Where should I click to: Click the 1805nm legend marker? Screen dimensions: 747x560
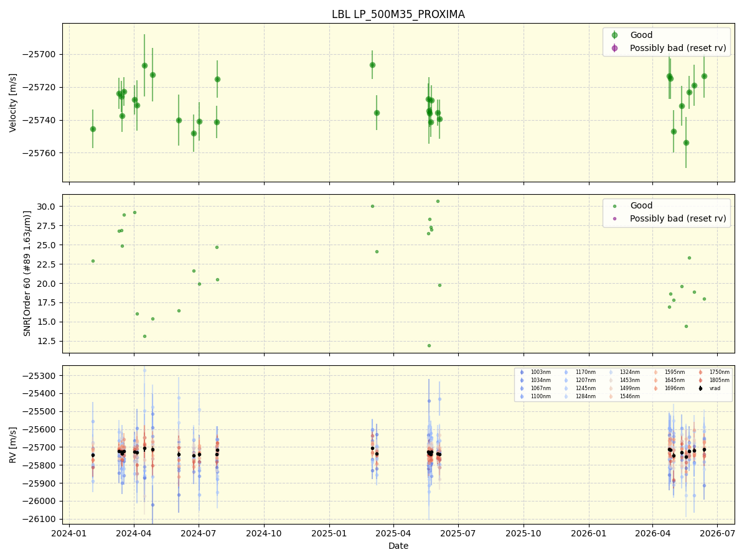(x=701, y=380)
